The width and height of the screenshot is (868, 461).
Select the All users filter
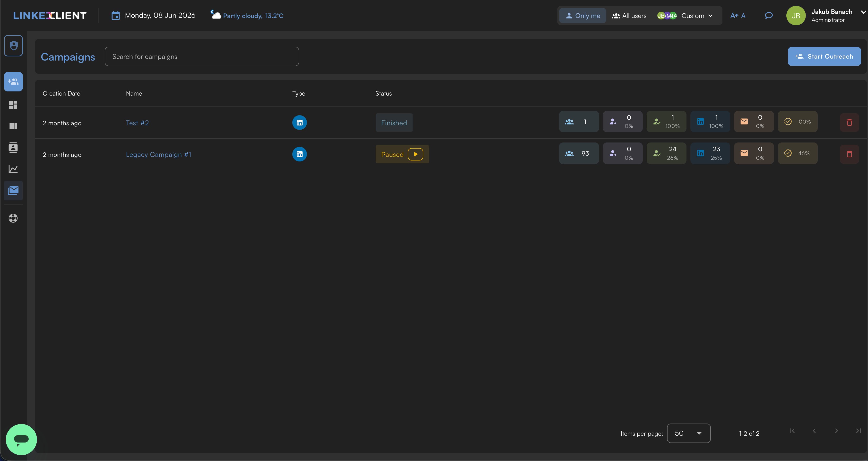pyautogui.click(x=629, y=16)
